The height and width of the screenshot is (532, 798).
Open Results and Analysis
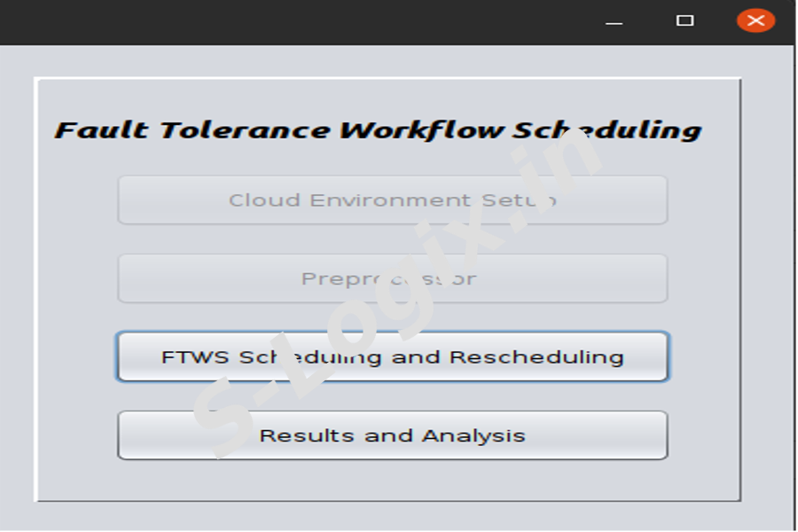click(392, 435)
